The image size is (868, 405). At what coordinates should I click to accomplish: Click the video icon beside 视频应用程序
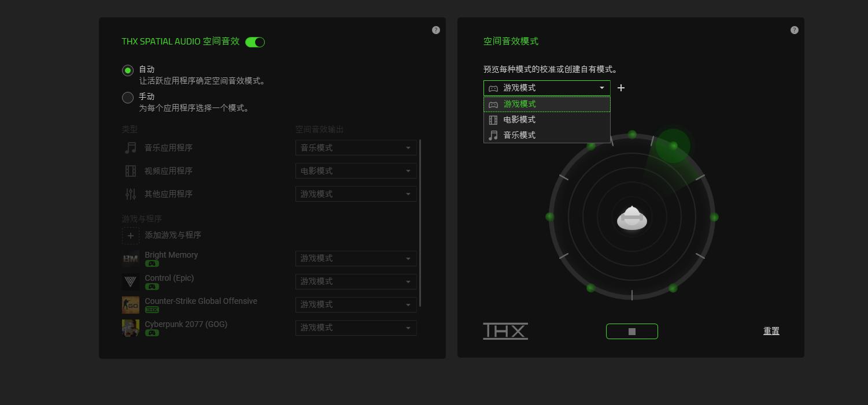point(130,171)
